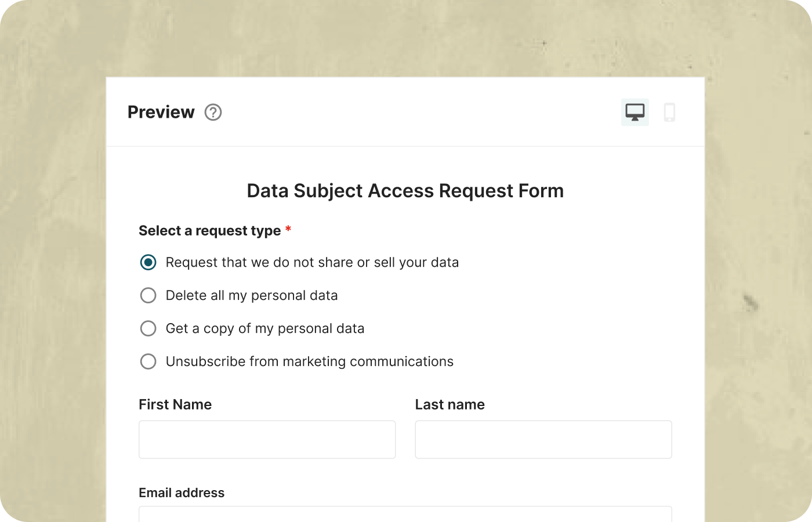Focus the Email address input box

pos(405,516)
